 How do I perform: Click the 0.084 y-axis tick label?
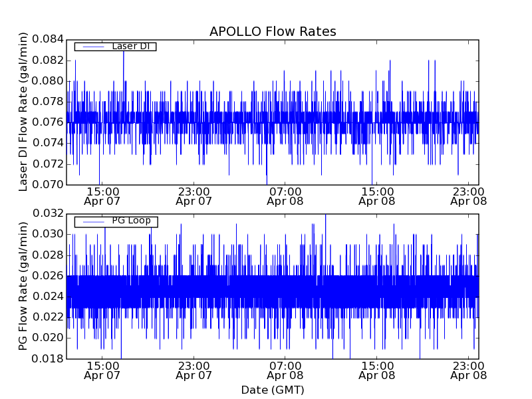(48, 39)
